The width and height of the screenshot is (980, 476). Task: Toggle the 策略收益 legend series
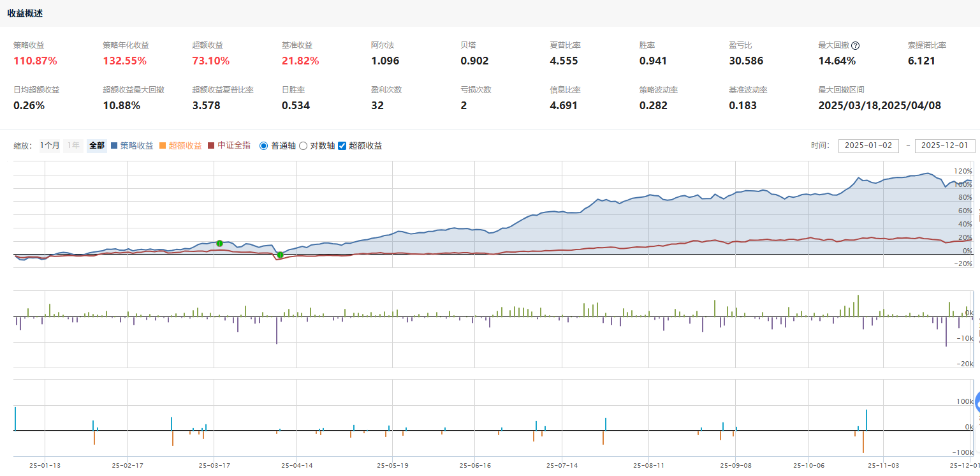(x=132, y=145)
